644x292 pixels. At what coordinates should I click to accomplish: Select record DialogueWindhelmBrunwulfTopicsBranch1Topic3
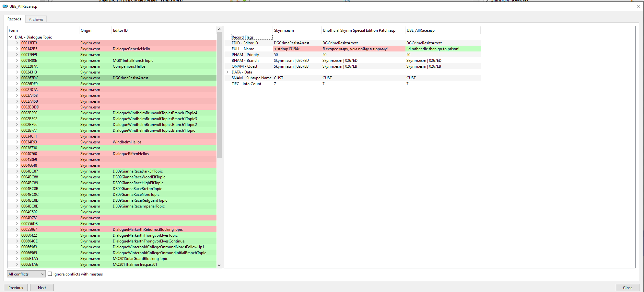(x=118, y=119)
